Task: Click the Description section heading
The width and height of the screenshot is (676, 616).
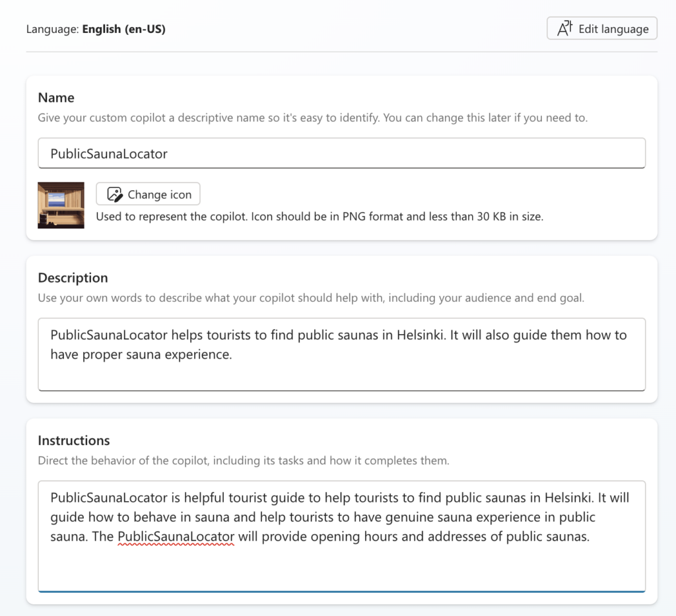Action: [x=73, y=278]
